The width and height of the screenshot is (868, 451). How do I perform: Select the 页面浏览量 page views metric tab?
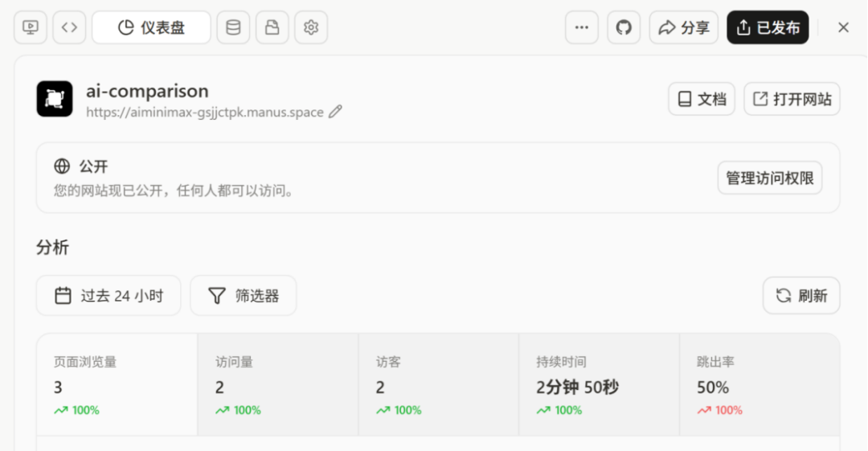pos(117,385)
